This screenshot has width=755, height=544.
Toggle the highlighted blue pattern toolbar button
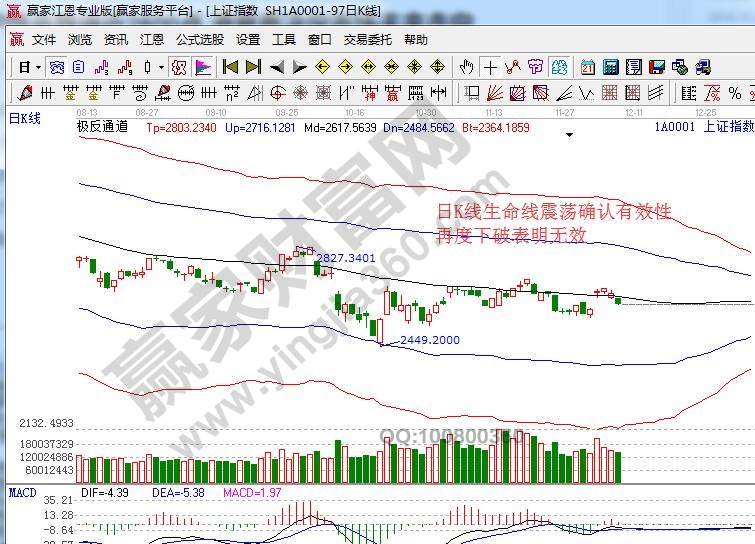559,67
